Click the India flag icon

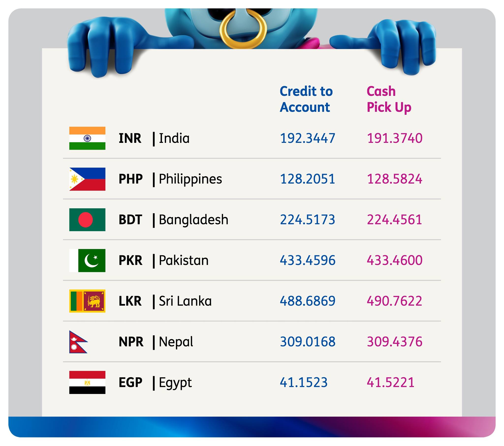[87, 138]
